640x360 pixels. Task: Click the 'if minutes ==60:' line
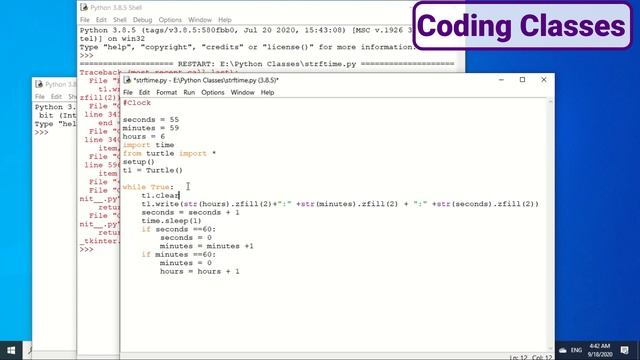click(178, 255)
